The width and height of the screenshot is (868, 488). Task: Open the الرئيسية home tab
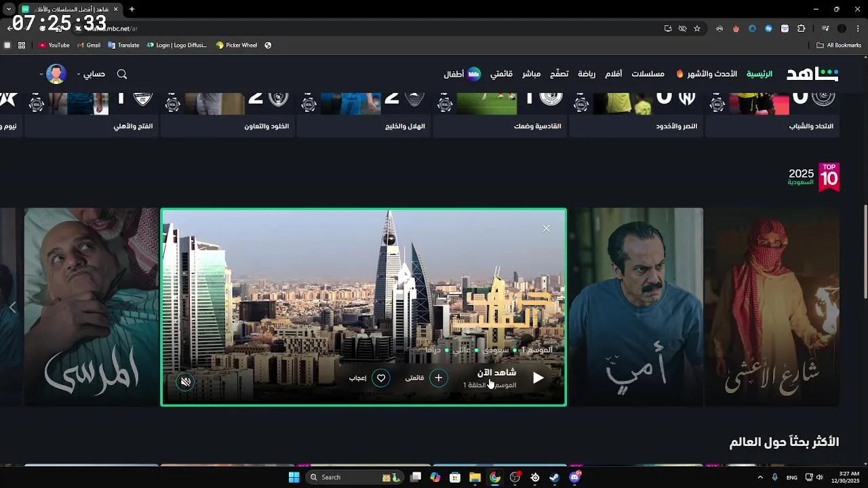click(759, 74)
